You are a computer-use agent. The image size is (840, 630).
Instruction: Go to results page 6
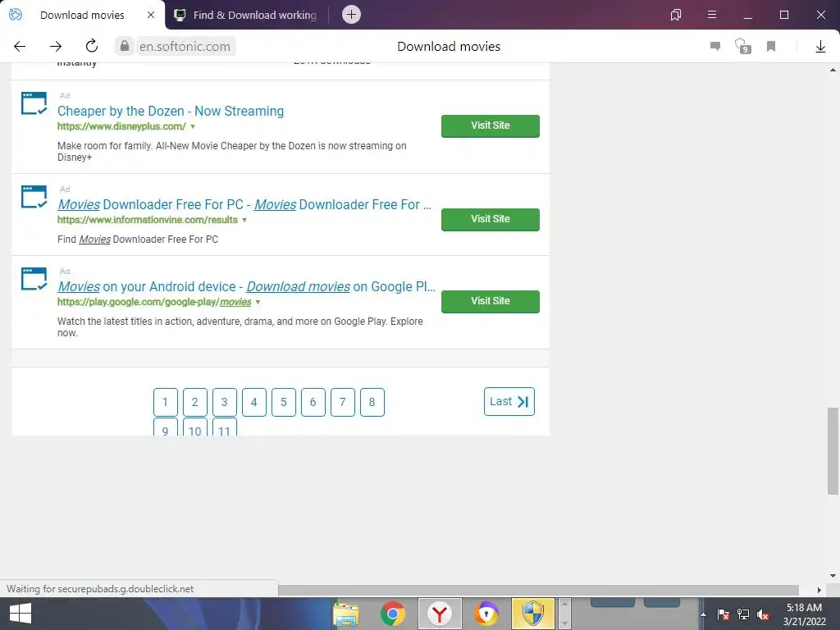point(313,402)
